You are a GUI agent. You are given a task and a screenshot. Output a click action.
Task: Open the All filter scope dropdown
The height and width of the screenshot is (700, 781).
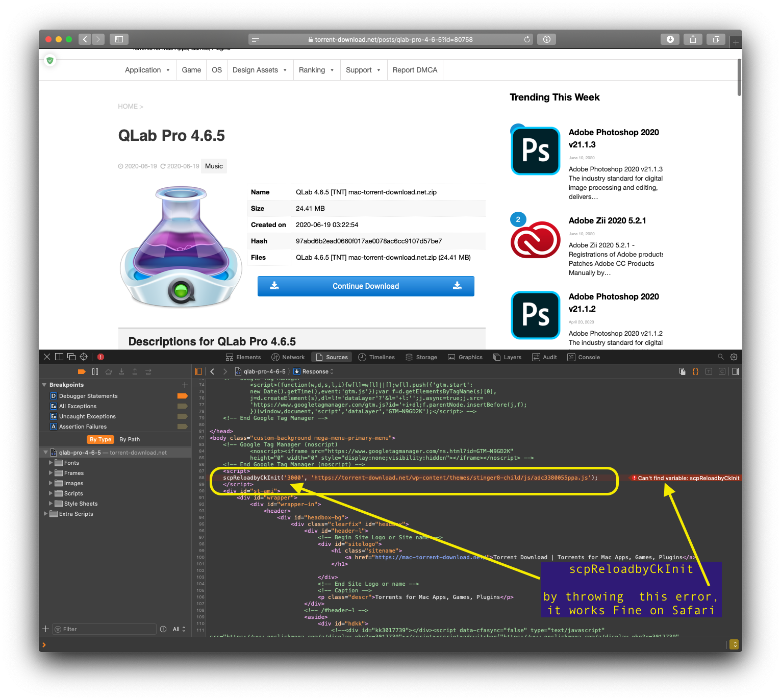click(x=179, y=629)
